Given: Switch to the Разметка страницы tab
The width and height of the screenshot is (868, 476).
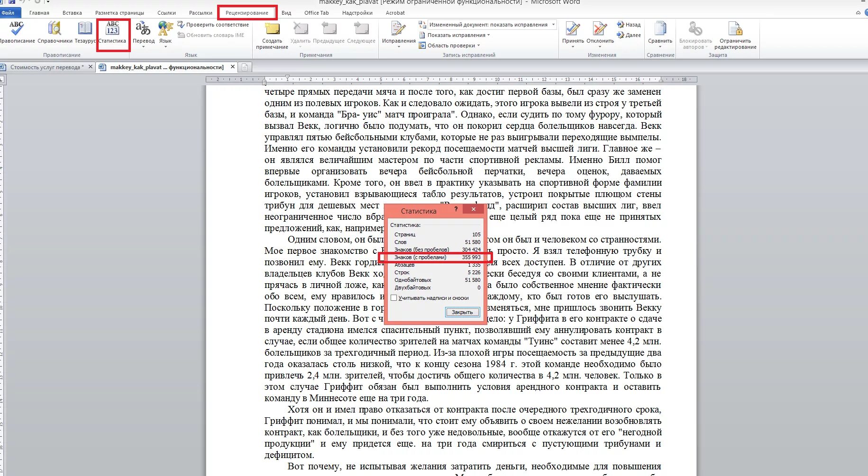Looking at the screenshot, I should (x=119, y=13).
